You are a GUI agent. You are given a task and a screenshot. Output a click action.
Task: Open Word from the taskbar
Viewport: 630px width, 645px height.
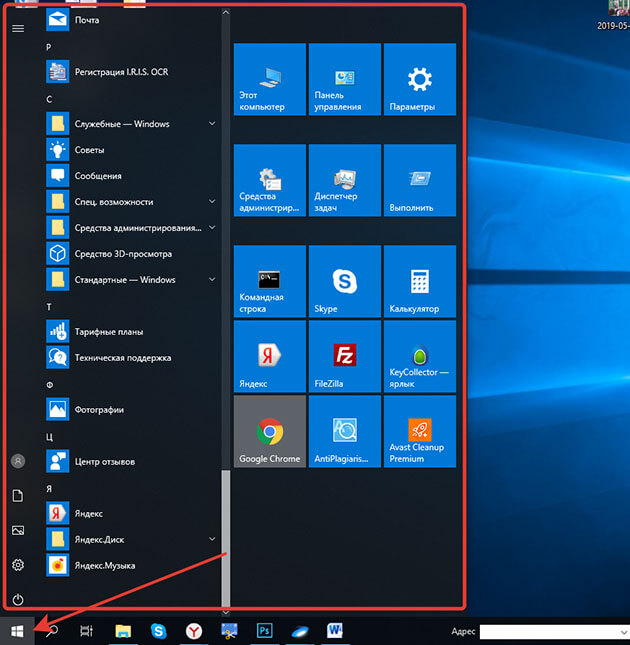tap(335, 631)
